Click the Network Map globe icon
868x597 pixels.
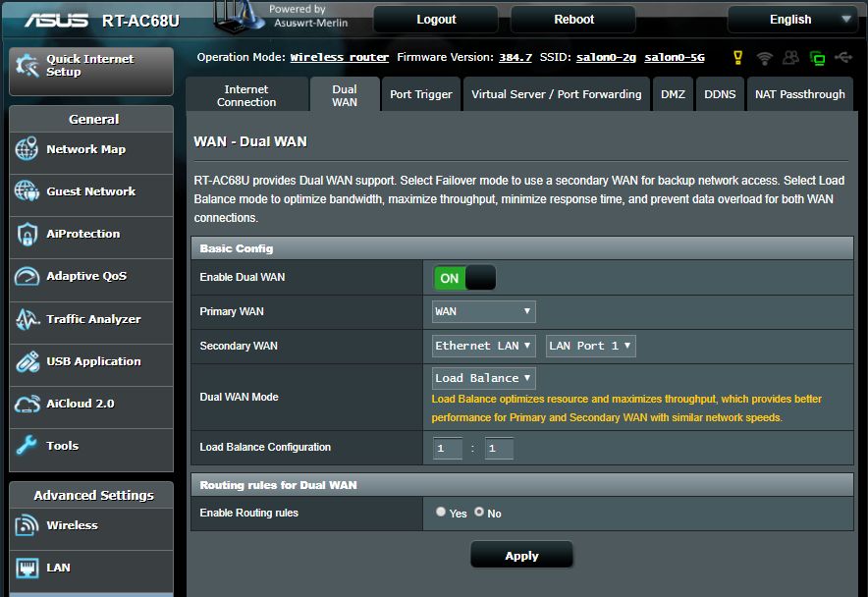click(27, 148)
